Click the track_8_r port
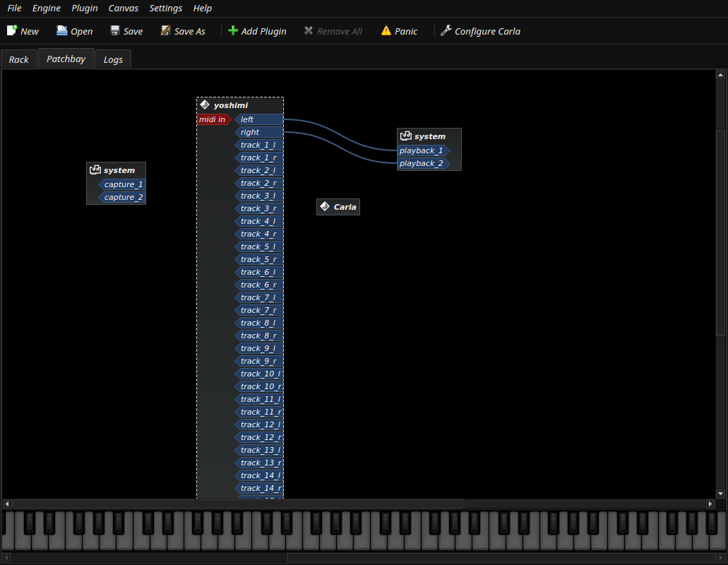 point(259,335)
